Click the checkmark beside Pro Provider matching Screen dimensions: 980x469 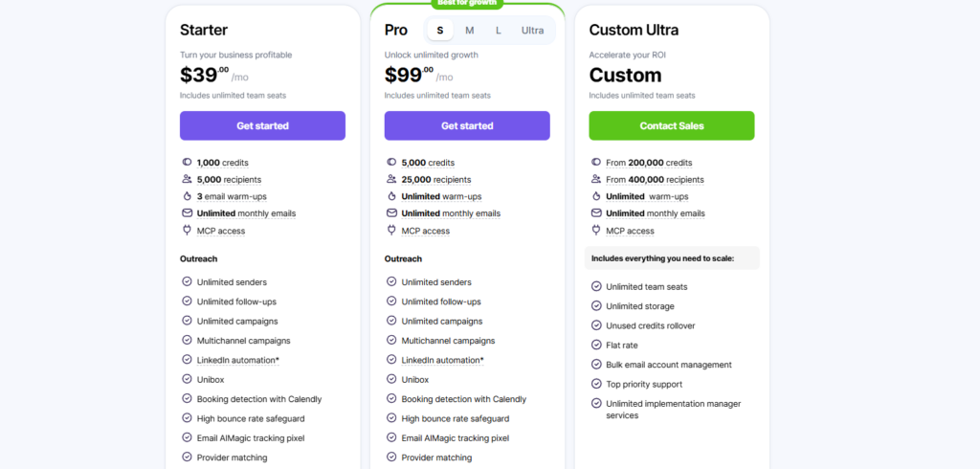pos(391,457)
